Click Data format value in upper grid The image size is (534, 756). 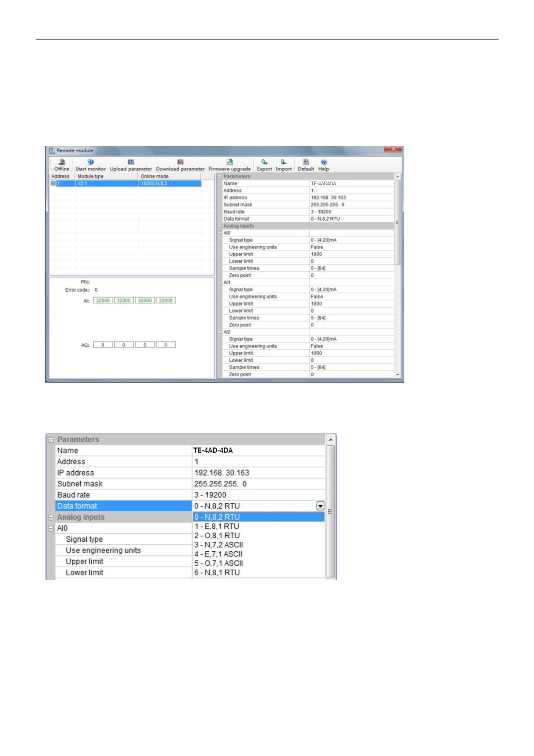[352, 219]
